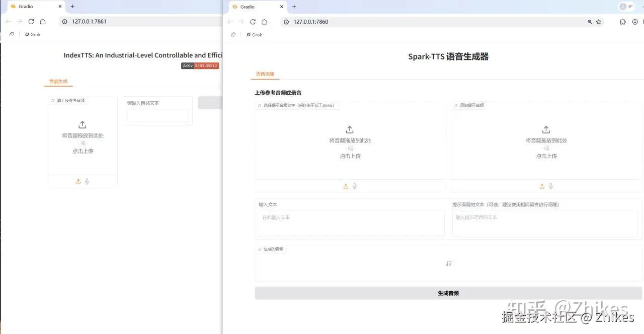
Task: Click the 输入文本 text box
Action: 351,223
